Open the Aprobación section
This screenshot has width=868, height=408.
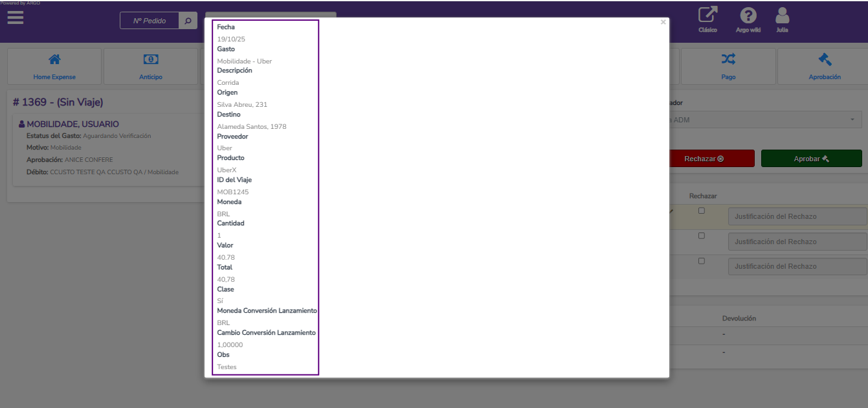pos(824,66)
